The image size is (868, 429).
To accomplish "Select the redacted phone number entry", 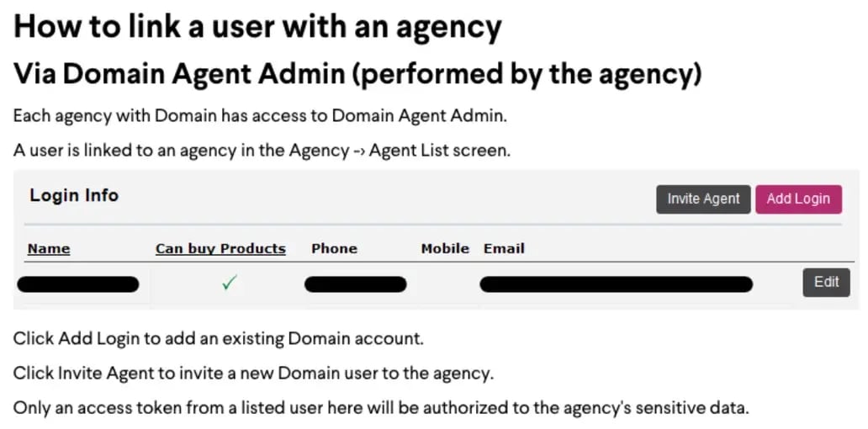I will tap(355, 284).
